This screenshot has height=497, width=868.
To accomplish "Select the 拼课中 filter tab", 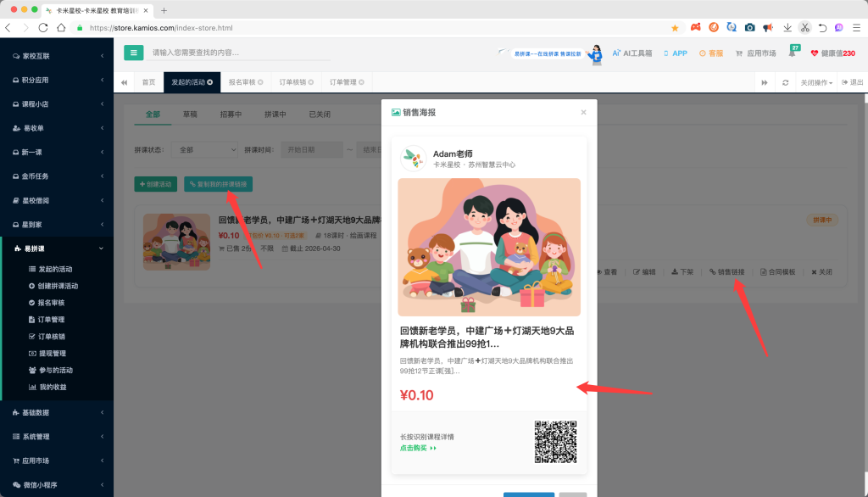I will coord(275,114).
